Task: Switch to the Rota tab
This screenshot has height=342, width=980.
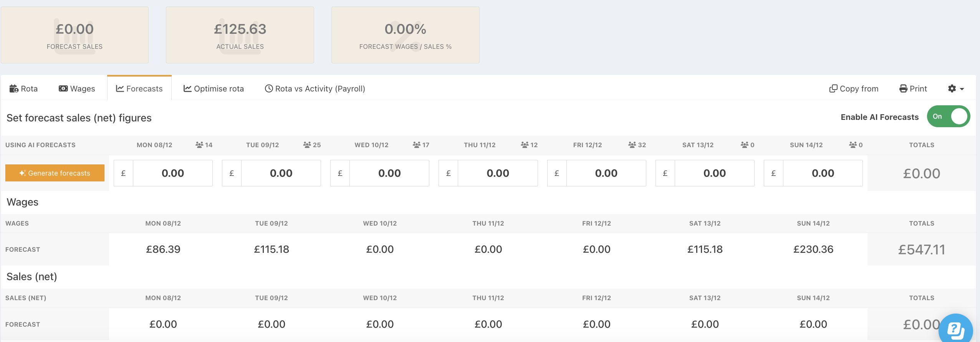Action: tap(24, 89)
